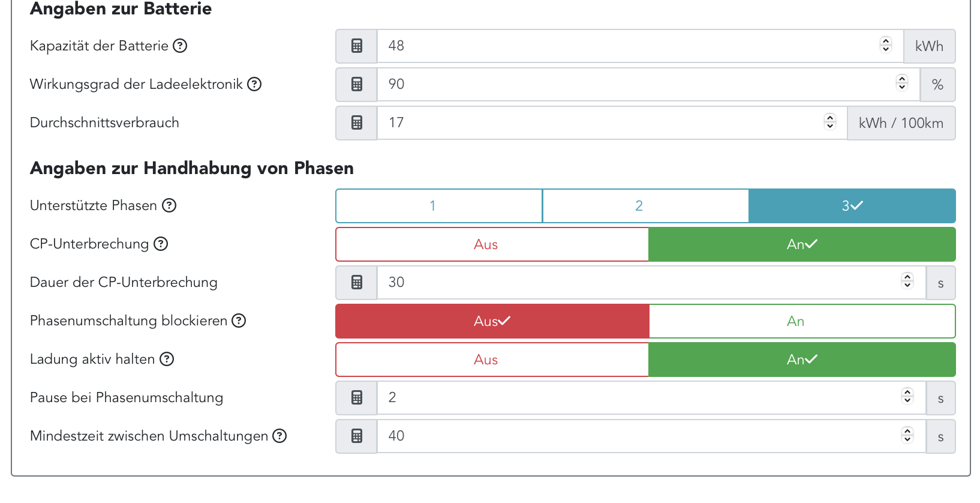The image size is (980, 503).
Task: Click the CP-Unterbrechung help icon
Action: 161,244
